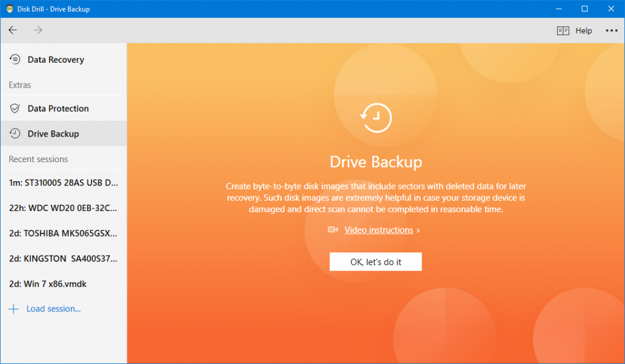Click the large circular Drive Backup icon
Viewport: 625px width, 364px height.
[376, 118]
